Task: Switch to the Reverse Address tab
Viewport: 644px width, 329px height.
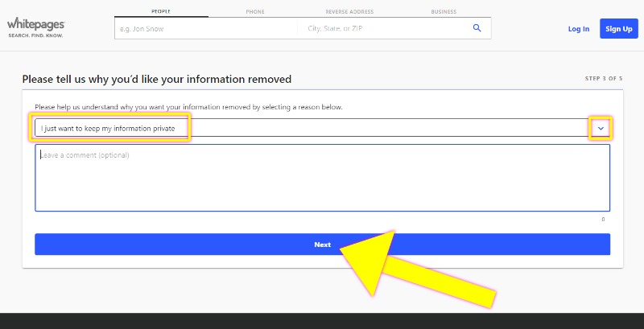Action: click(349, 12)
